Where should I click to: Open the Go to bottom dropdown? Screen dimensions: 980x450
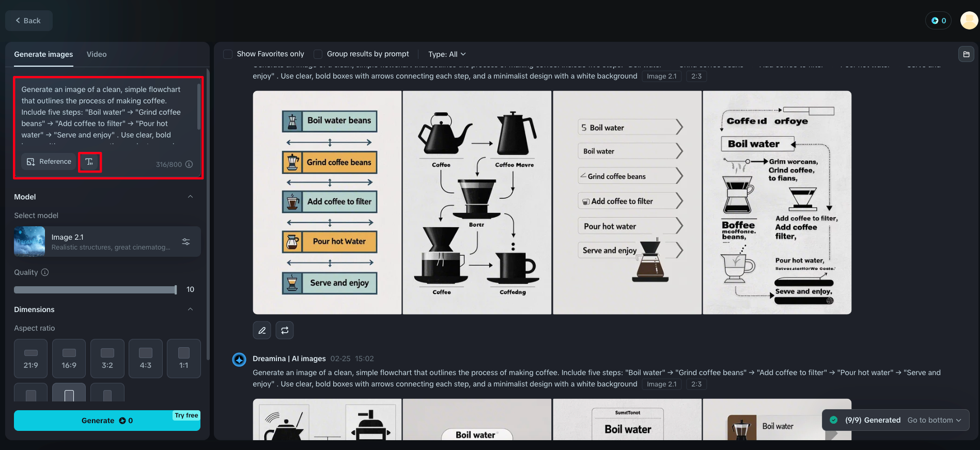click(935, 420)
